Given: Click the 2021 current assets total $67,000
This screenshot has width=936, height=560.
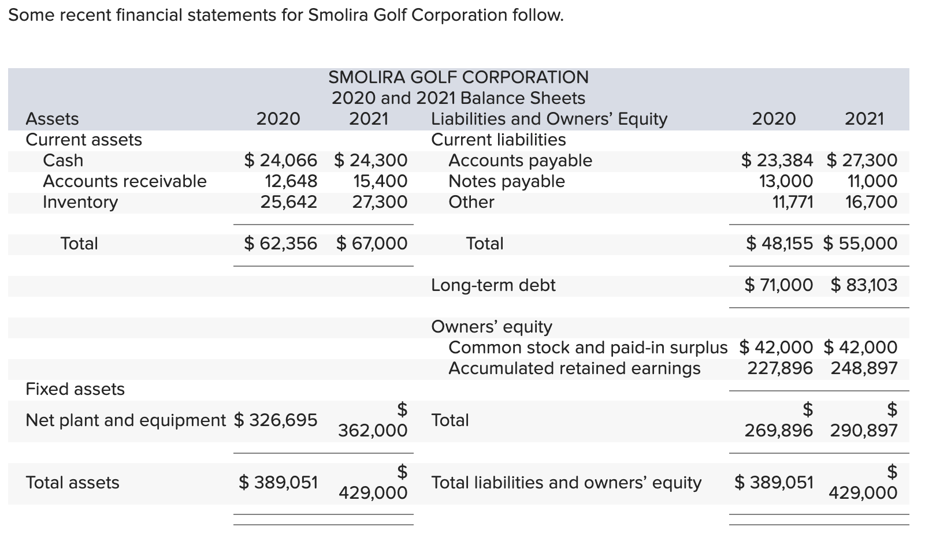Looking at the screenshot, I should [372, 243].
